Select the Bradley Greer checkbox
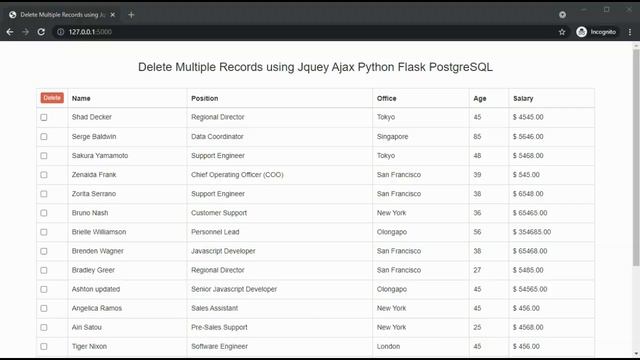Image resolution: width=640 pixels, height=360 pixels. click(x=44, y=270)
